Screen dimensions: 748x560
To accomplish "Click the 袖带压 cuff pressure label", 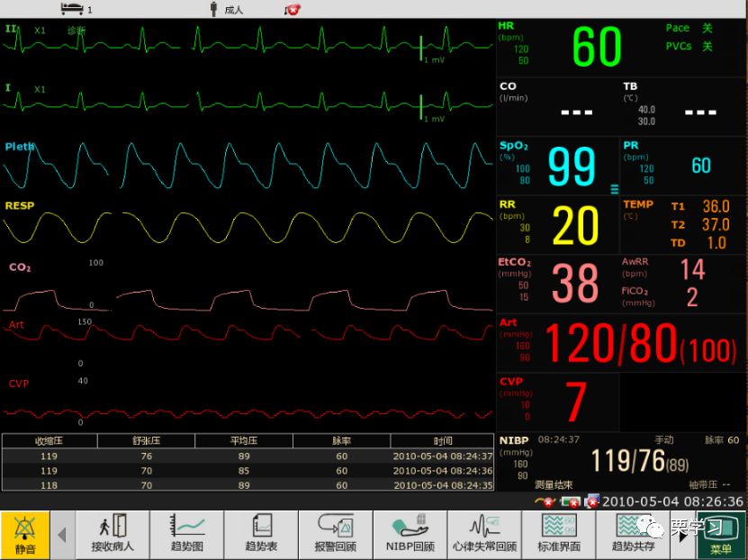I will click(x=703, y=484).
